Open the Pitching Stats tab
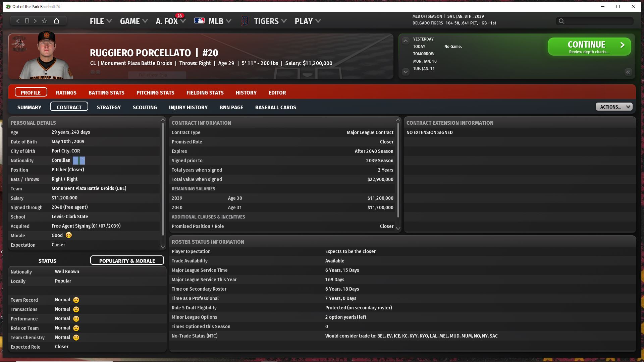Image resolution: width=644 pixels, height=362 pixels. tap(155, 93)
